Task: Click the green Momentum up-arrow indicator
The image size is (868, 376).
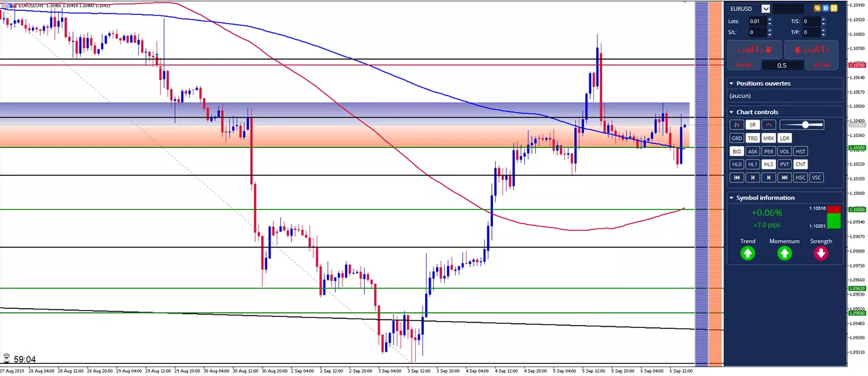Action: tap(784, 253)
